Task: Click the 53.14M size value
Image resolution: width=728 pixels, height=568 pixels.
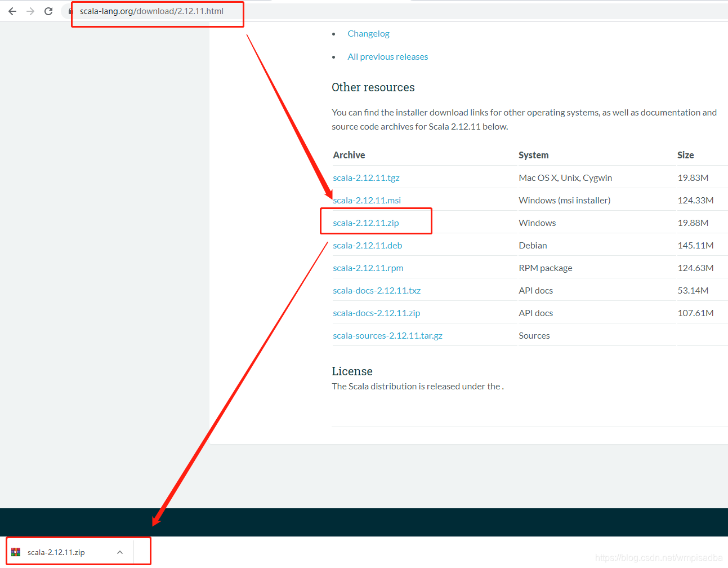Action: (693, 291)
